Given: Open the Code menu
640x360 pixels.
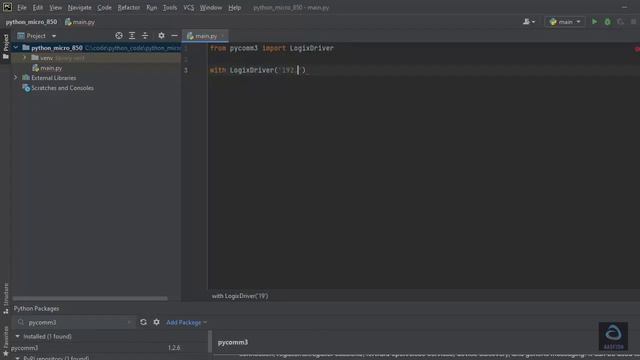Looking at the screenshot, I should (104, 7).
